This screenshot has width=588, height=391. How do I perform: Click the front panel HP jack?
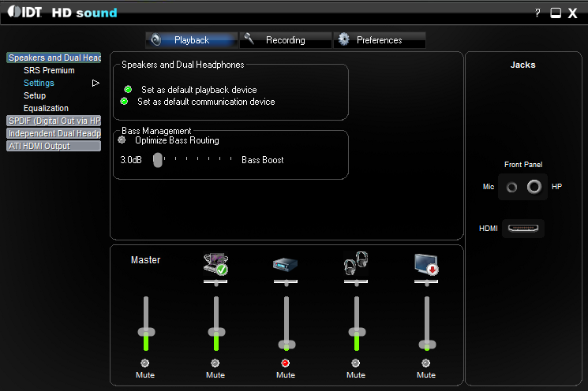tap(534, 187)
